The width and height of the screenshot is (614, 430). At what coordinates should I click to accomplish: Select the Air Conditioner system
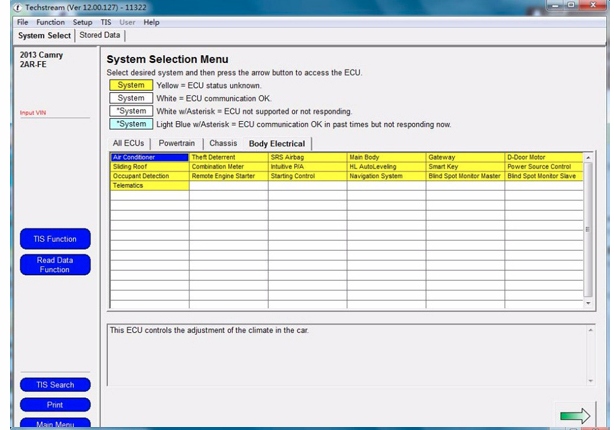(150, 157)
